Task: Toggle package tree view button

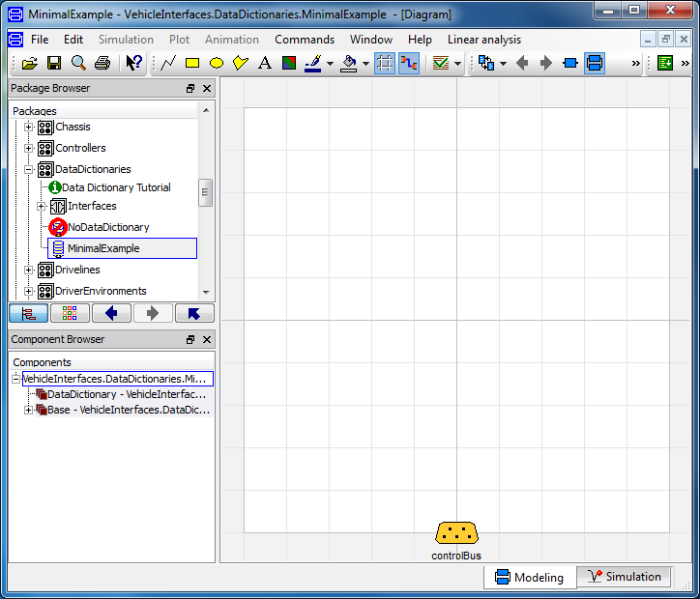Action: point(28,313)
